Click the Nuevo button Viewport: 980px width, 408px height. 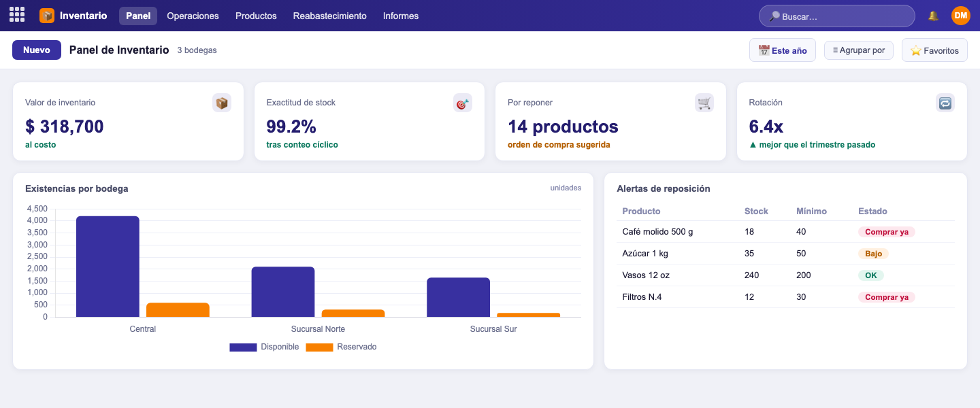click(x=37, y=50)
